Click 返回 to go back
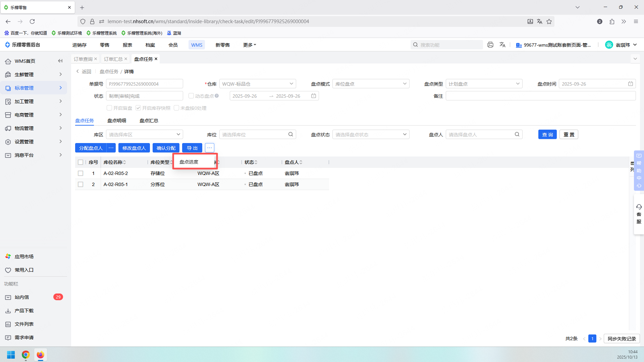Image resolution: width=644 pixels, height=362 pixels. click(84, 72)
